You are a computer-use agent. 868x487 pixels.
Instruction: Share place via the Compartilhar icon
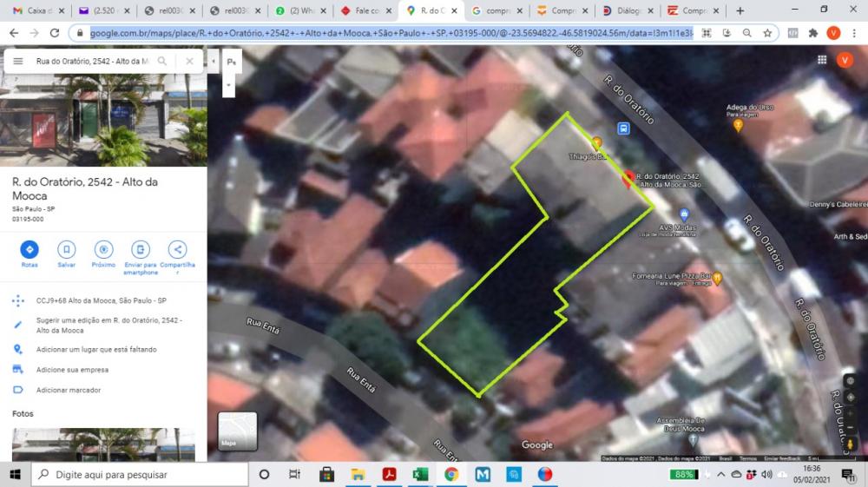pos(177,250)
